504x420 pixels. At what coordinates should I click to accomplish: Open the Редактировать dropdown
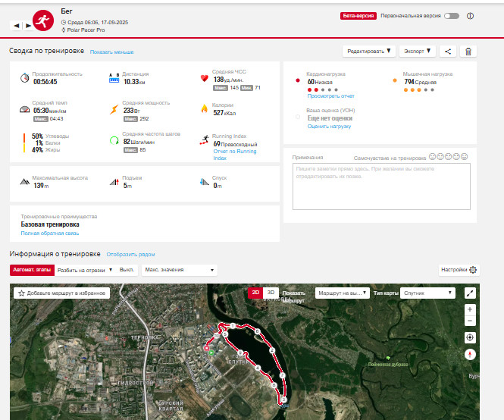pos(369,51)
